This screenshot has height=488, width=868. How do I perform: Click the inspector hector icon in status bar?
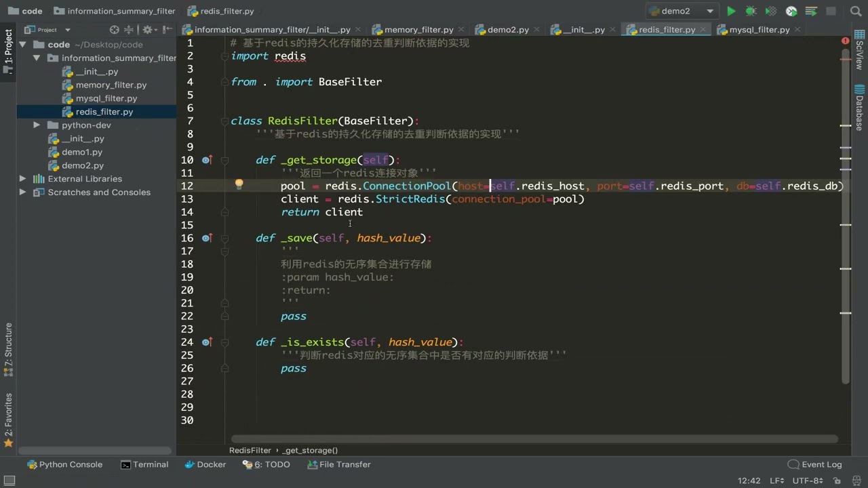pos(858,481)
